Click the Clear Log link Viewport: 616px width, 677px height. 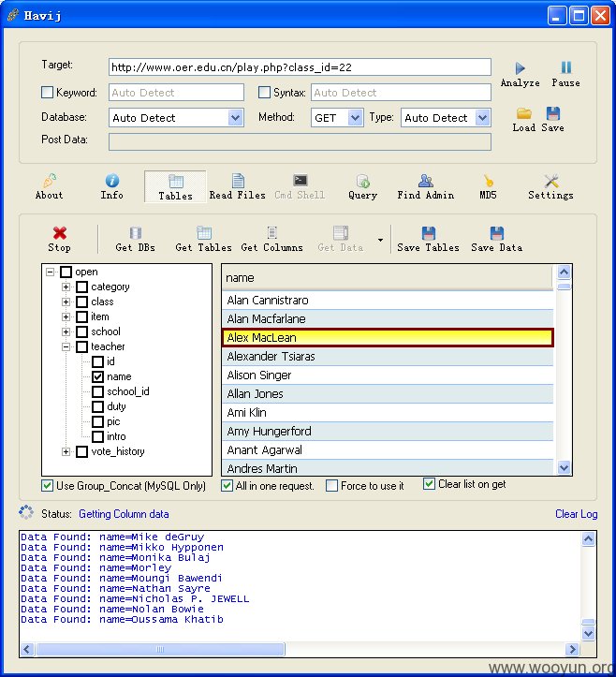click(x=577, y=514)
